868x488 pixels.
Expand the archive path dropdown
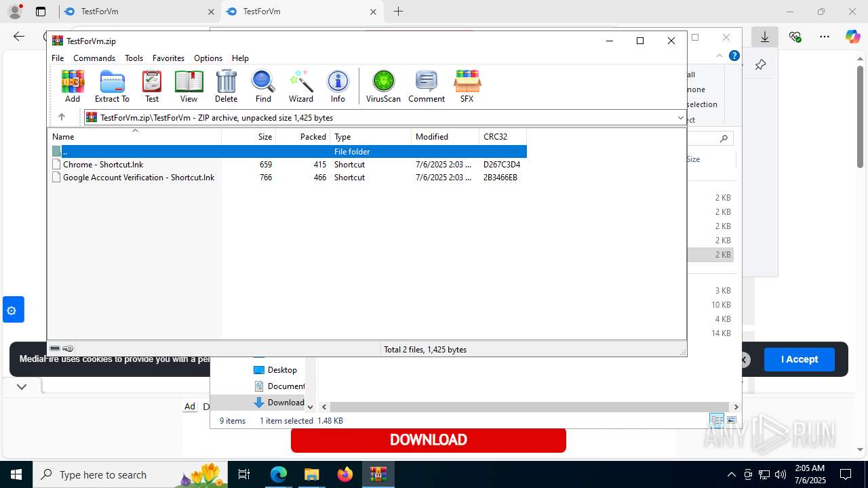pyautogui.click(x=680, y=118)
